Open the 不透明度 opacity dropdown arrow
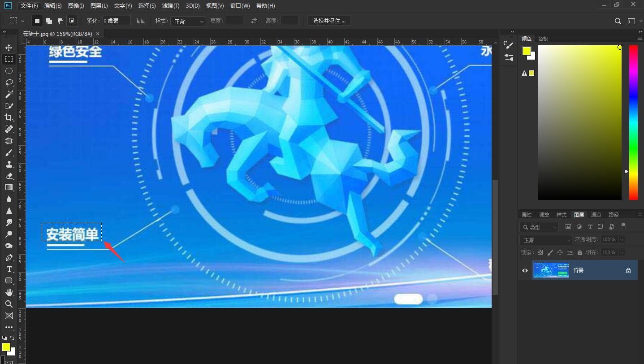Image resolution: width=644 pixels, height=364 pixels. pyautogui.click(x=621, y=240)
